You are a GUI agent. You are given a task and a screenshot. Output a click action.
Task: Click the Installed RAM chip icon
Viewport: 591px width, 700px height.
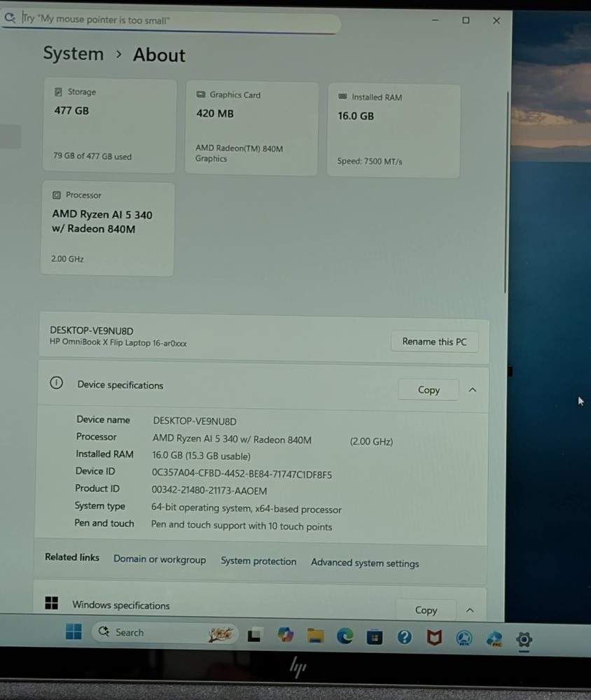click(x=342, y=97)
